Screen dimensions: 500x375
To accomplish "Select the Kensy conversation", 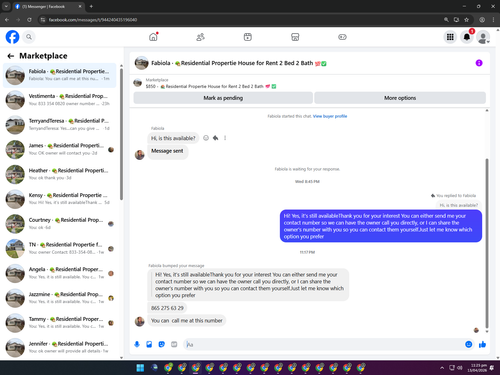I will pos(59,199).
